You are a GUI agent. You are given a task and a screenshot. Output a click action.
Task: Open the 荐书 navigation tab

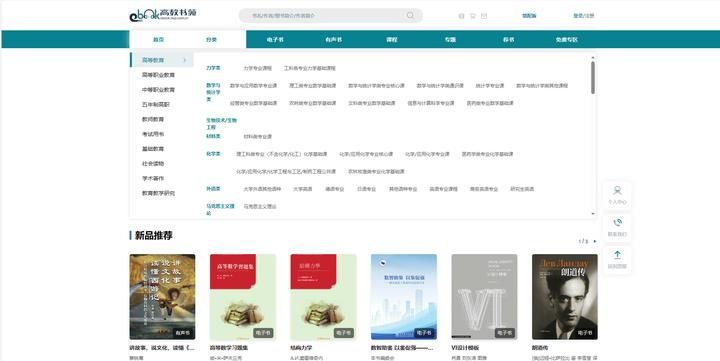(x=508, y=39)
